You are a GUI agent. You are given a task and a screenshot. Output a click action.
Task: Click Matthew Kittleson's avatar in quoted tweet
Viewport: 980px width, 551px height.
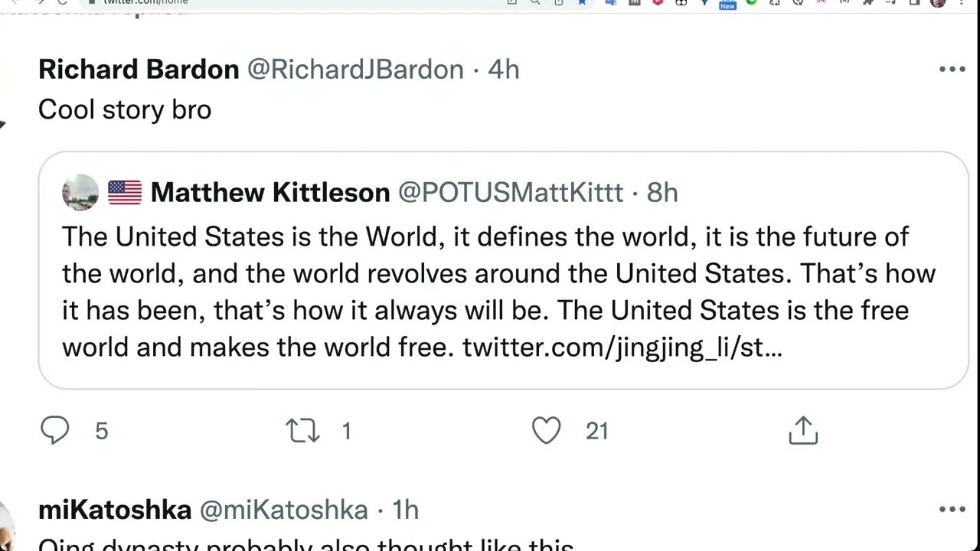coord(80,192)
